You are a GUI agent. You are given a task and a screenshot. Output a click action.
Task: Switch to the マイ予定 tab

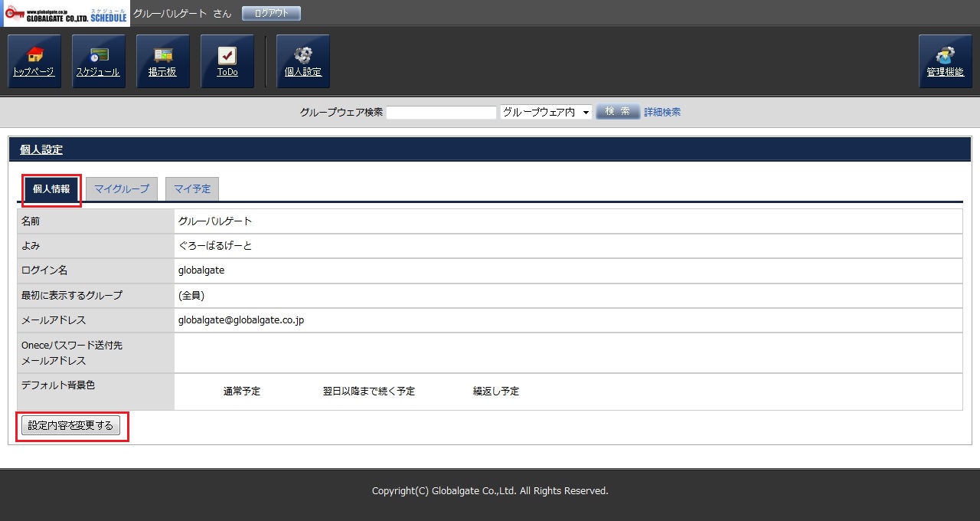pyautogui.click(x=192, y=189)
